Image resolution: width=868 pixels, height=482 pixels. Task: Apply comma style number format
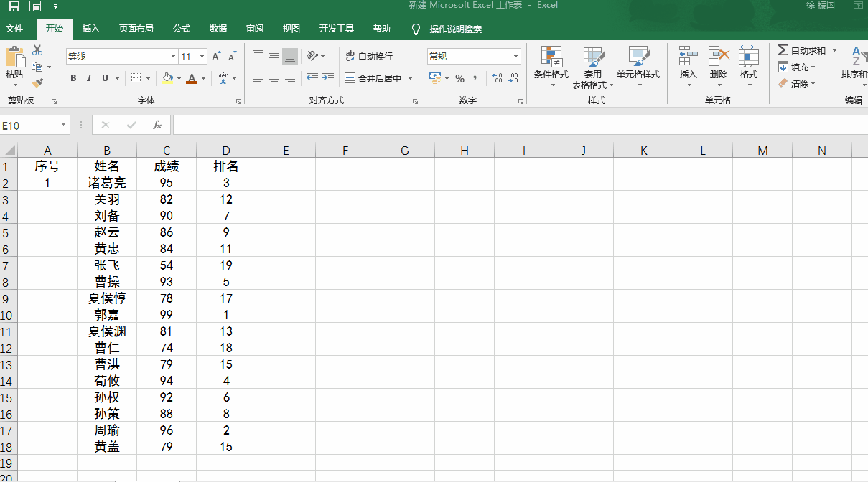(475, 78)
